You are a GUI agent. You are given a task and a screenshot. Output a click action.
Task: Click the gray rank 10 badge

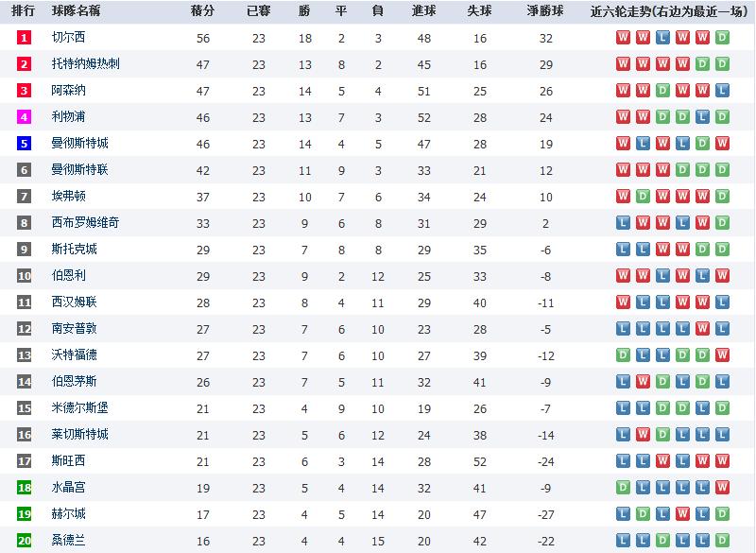[x=25, y=276]
